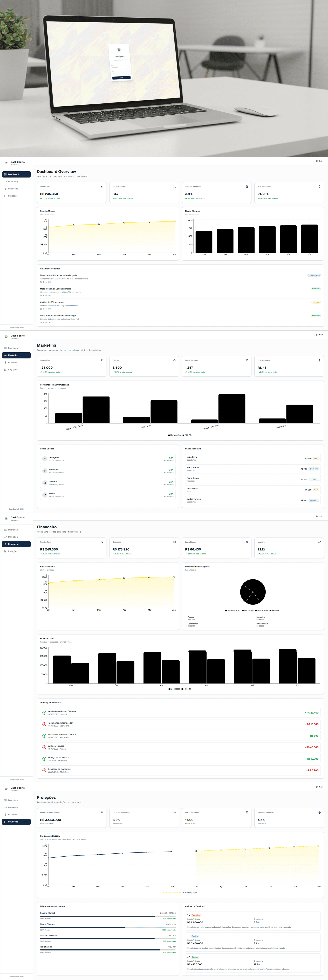The width and height of the screenshot is (328, 980).
Task: Click the Sair button to log out
Action: [320, 161]
